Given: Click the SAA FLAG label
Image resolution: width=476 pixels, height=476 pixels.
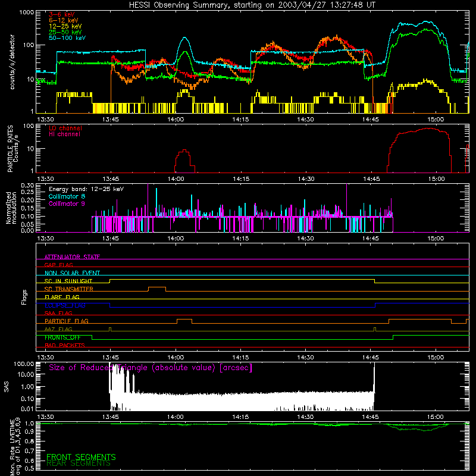Looking at the screenshot, I should 58,313.
